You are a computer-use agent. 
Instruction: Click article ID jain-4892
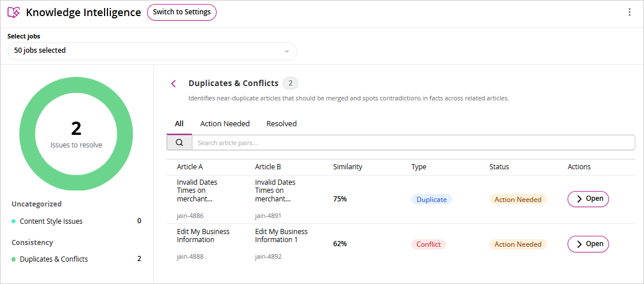268,257
